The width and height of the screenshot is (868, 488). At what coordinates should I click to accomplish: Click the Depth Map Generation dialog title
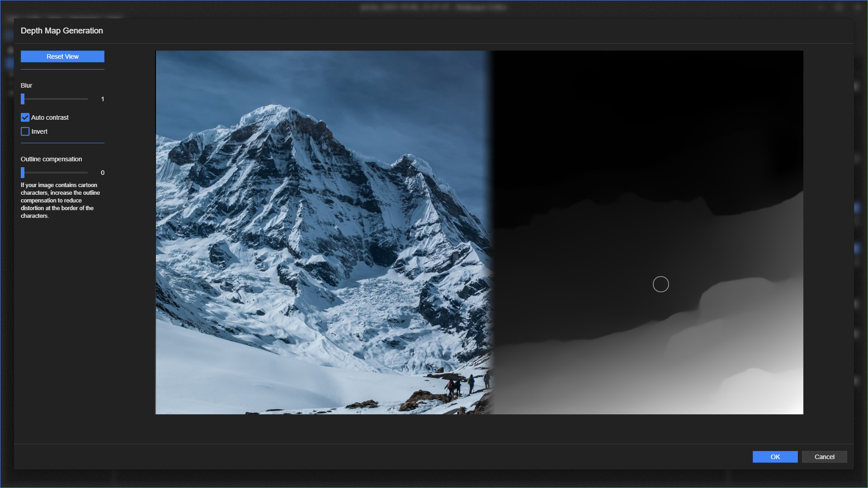pyautogui.click(x=61, y=31)
